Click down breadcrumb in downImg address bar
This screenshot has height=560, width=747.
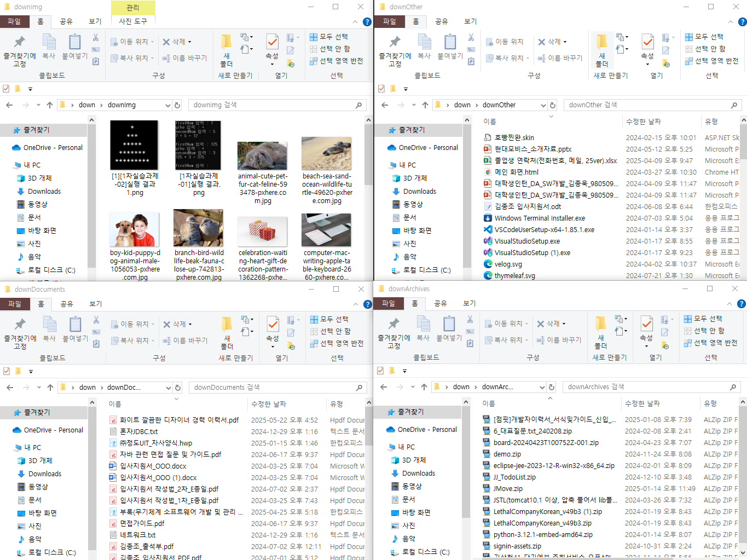pyautogui.click(x=86, y=105)
